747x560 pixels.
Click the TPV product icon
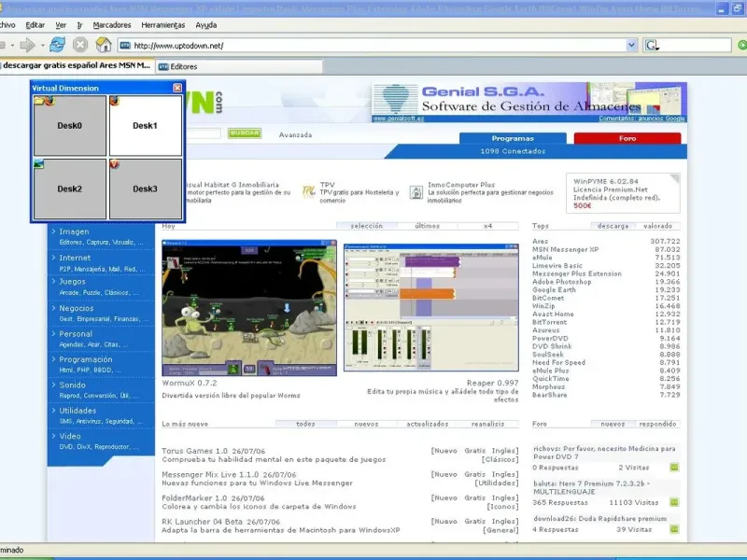tap(309, 192)
